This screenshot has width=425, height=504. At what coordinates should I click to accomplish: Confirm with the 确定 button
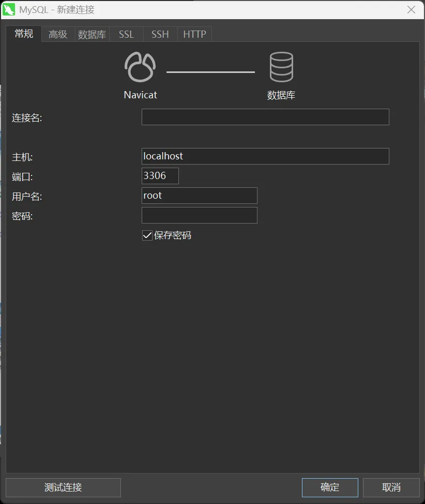[330, 487]
